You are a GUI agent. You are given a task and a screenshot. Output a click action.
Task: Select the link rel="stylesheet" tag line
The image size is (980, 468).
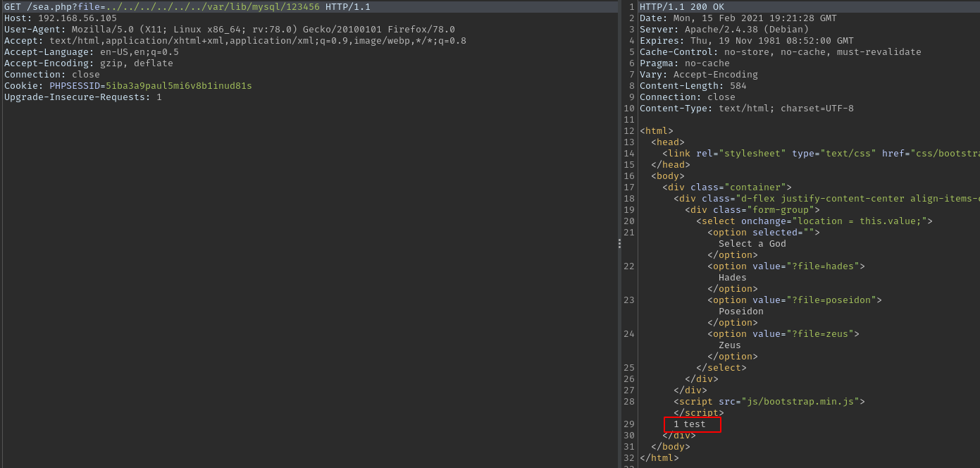point(821,154)
